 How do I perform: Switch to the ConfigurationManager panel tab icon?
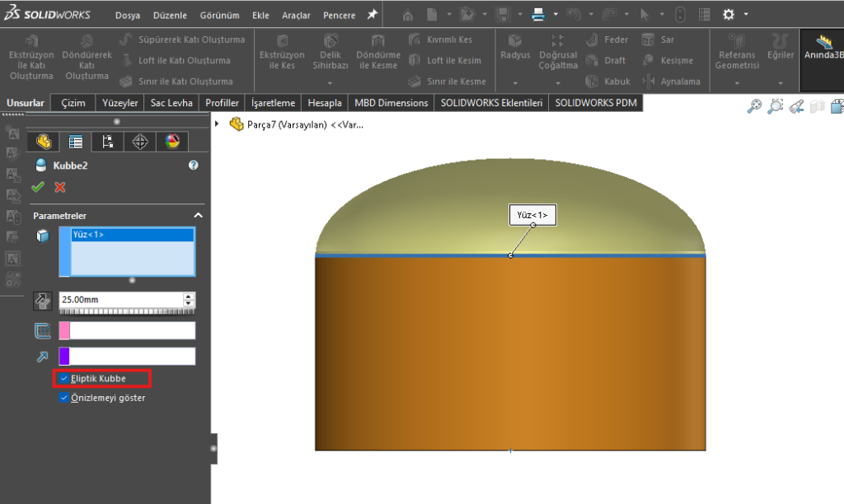pyautogui.click(x=107, y=142)
